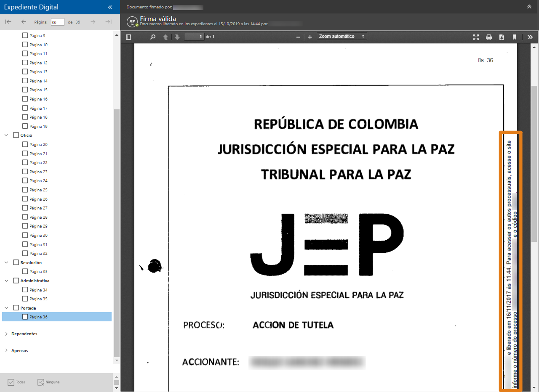The width and height of the screenshot is (539, 392).
Task: Go to previous page arrow in sidebar
Action: point(24,22)
